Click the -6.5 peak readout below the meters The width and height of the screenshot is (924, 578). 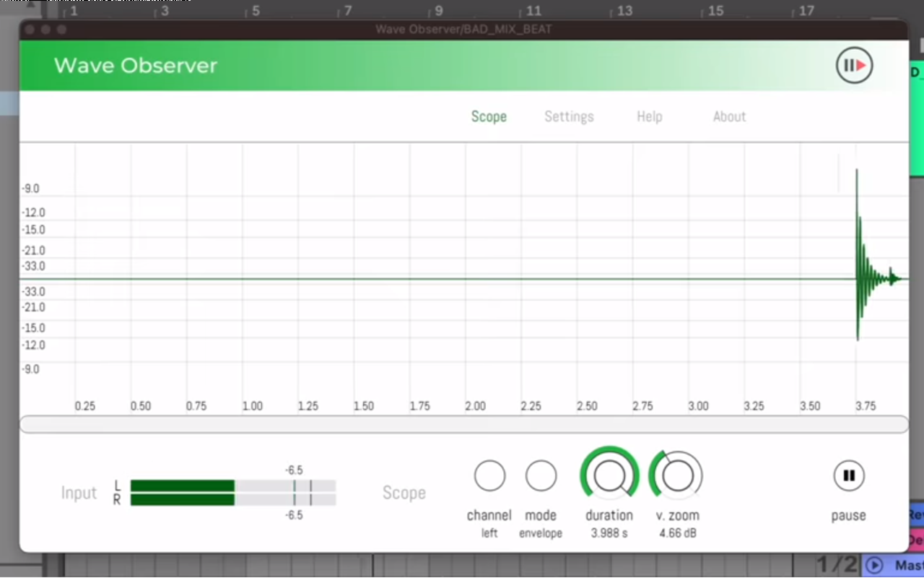(294, 515)
